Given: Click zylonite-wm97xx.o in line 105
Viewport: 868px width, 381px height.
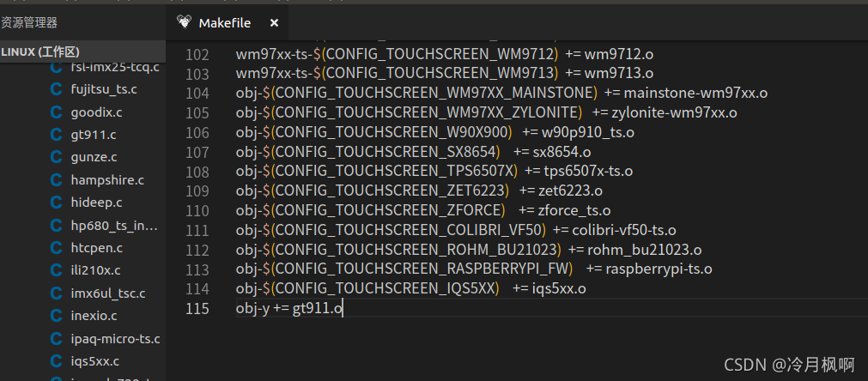Looking at the screenshot, I should (x=674, y=112).
